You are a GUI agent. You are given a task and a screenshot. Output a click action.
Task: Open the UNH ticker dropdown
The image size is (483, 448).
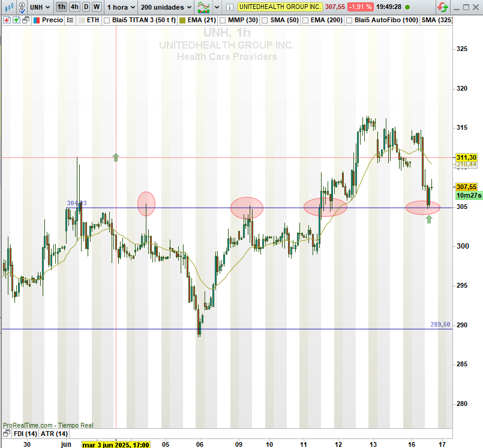(40, 7)
